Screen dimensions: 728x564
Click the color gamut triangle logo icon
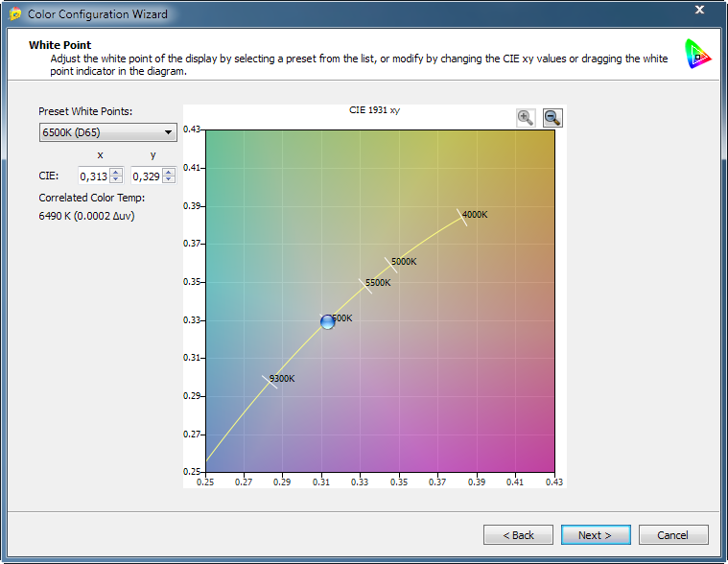[x=697, y=55]
